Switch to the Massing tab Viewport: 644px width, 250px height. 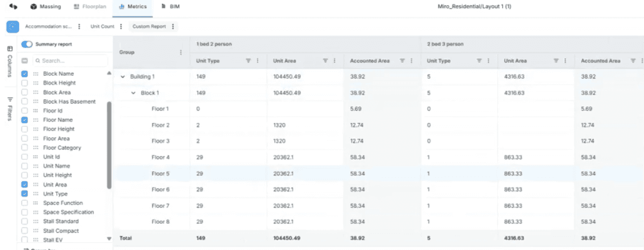click(x=45, y=7)
